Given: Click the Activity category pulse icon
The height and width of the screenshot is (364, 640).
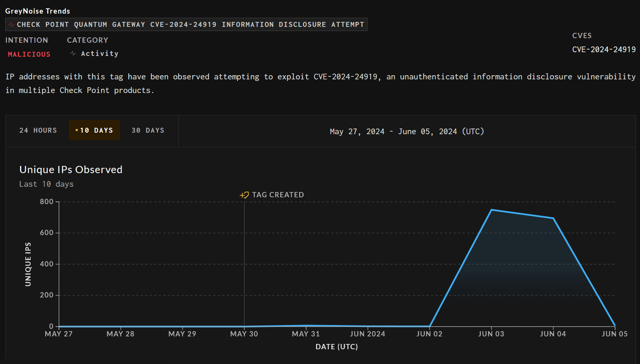Looking at the screenshot, I should coord(73,54).
